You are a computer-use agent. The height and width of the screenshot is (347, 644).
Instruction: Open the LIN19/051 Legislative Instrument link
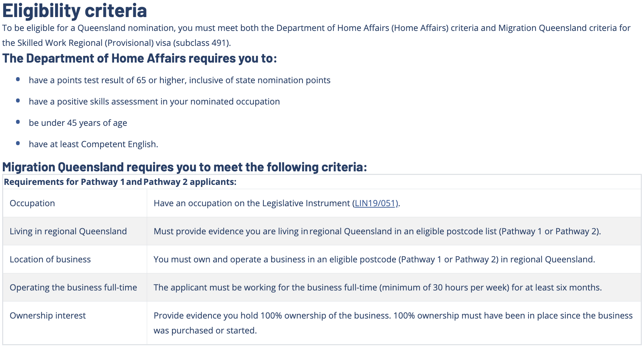[376, 203]
